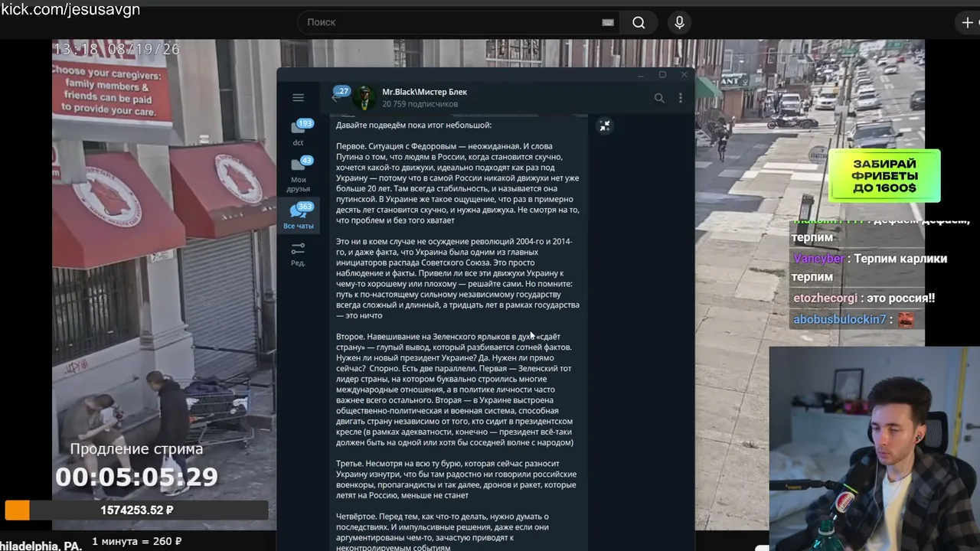
Task: Click the magnifier search button
Action: click(639, 22)
